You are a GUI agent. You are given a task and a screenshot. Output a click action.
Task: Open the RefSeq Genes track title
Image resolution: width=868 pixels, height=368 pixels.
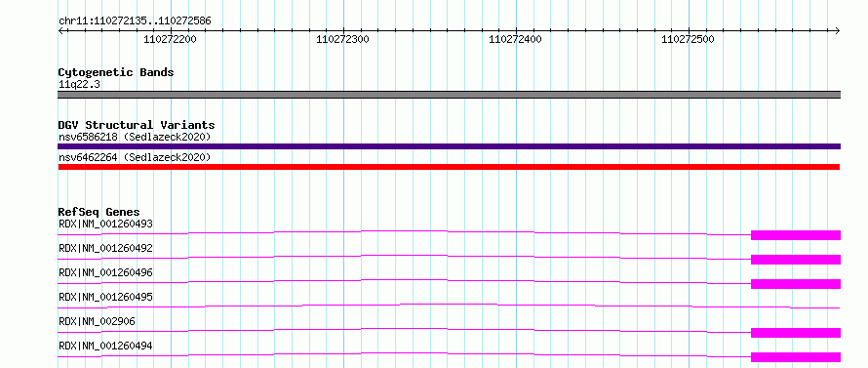tap(99, 212)
